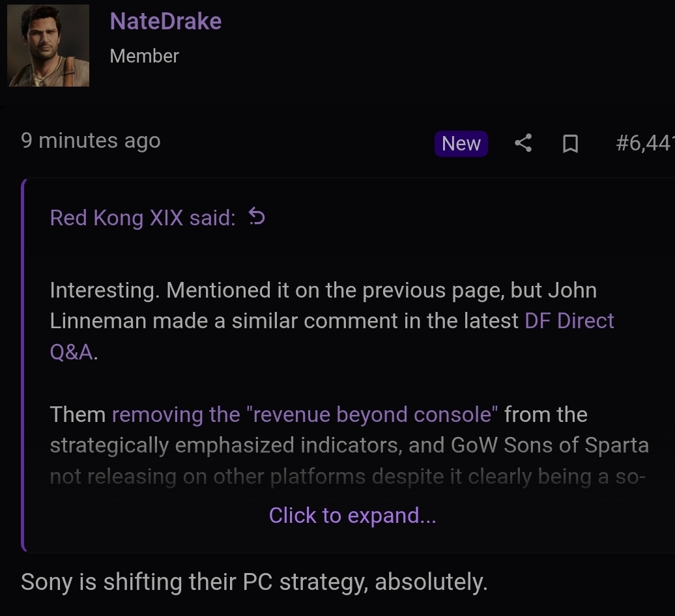Open the NateDrake username profile link
The height and width of the screenshot is (616, 675).
[165, 21]
